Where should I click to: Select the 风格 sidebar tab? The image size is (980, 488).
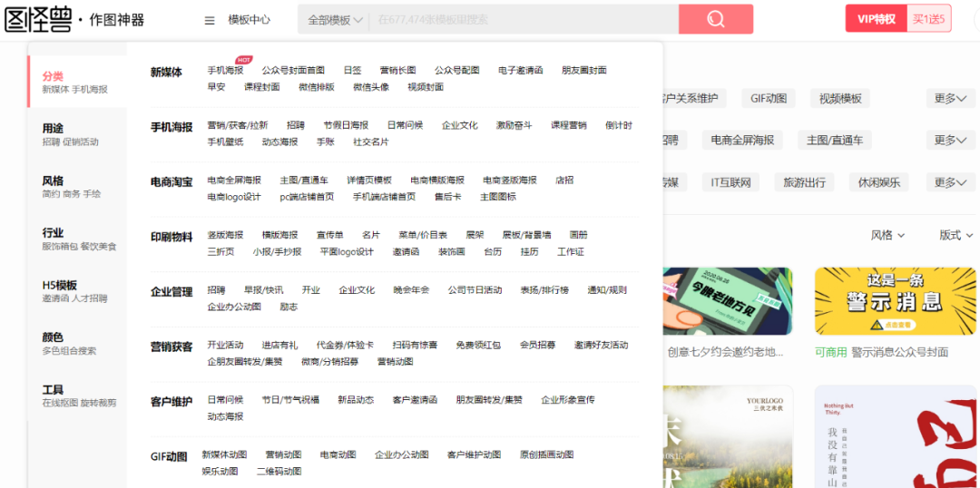(x=77, y=186)
